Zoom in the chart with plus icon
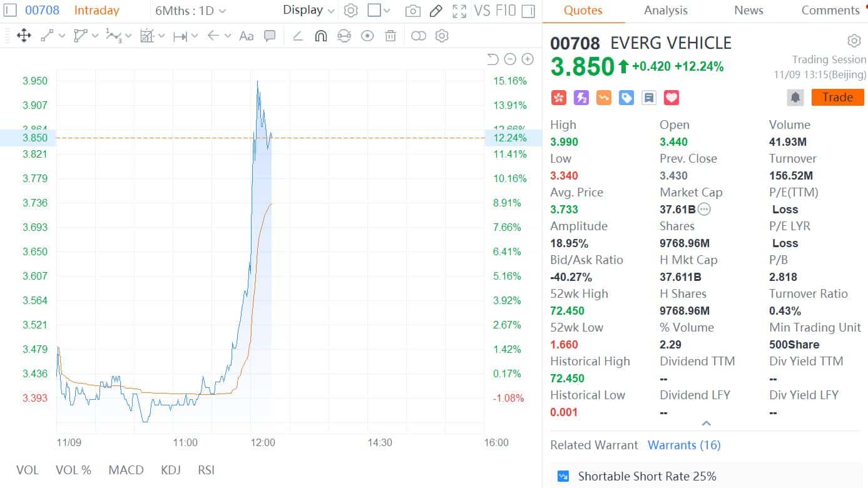 (528, 59)
